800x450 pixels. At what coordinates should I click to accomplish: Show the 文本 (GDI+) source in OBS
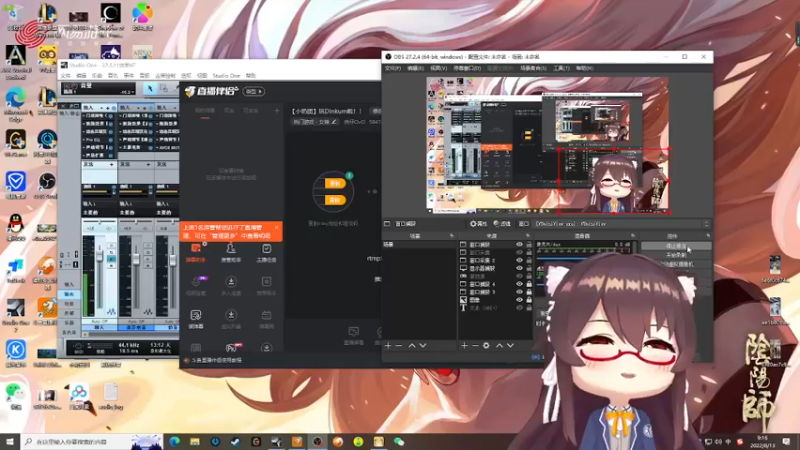(x=519, y=308)
